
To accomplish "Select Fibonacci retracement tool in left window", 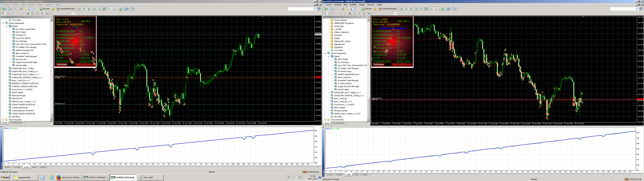I will [33, 14].
